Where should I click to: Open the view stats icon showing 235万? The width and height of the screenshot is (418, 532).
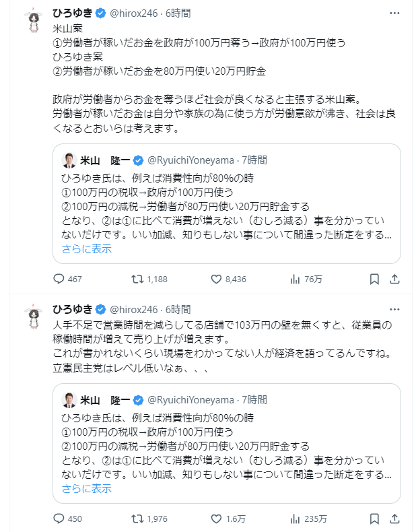pyautogui.click(x=295, y=519)
